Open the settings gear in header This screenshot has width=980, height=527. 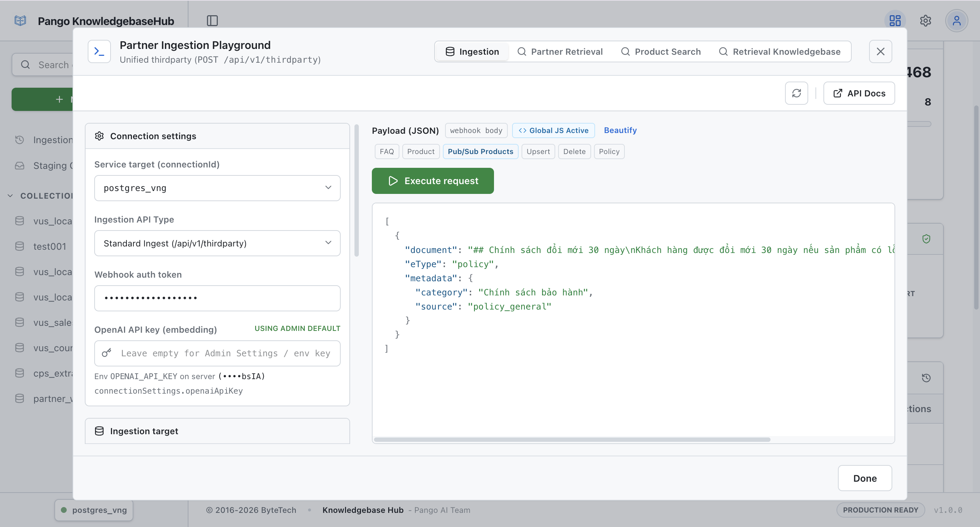click(x=926, y=21)
